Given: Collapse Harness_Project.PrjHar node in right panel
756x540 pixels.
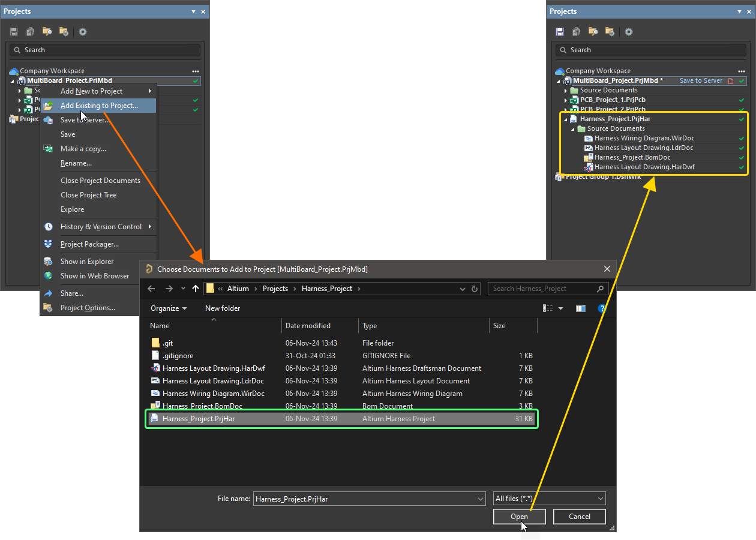Looking at the screenshot, I should click(566, 119).
